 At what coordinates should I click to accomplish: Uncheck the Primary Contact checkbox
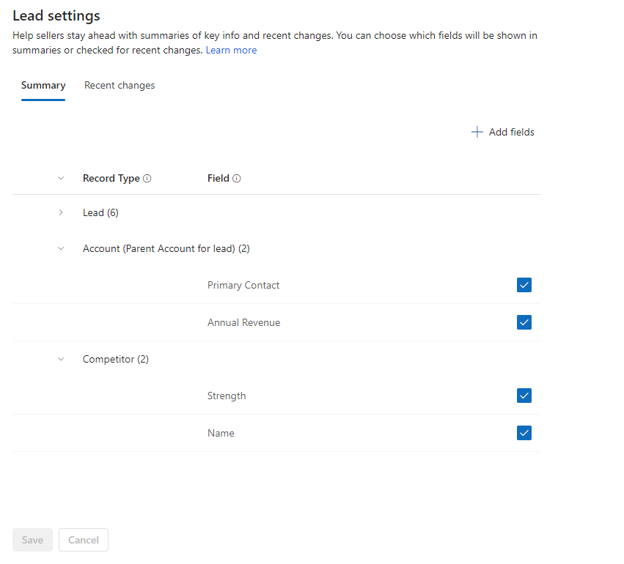(x=524, y=285)
